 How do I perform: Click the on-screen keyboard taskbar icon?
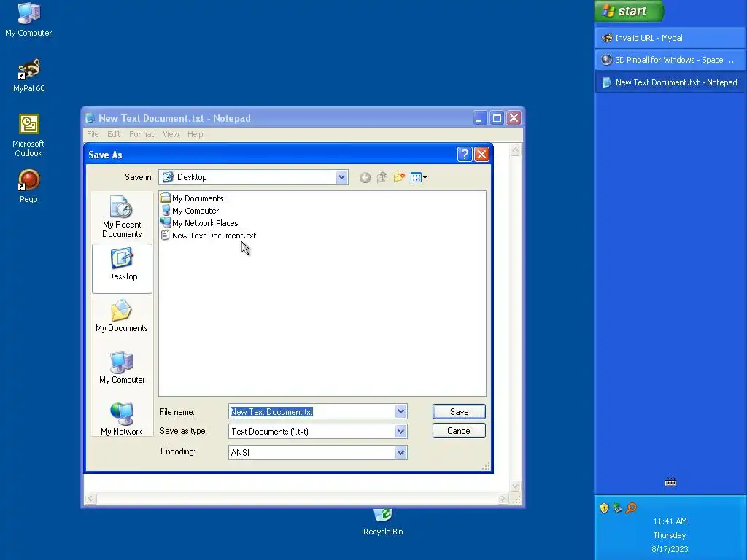click(670, 483)
